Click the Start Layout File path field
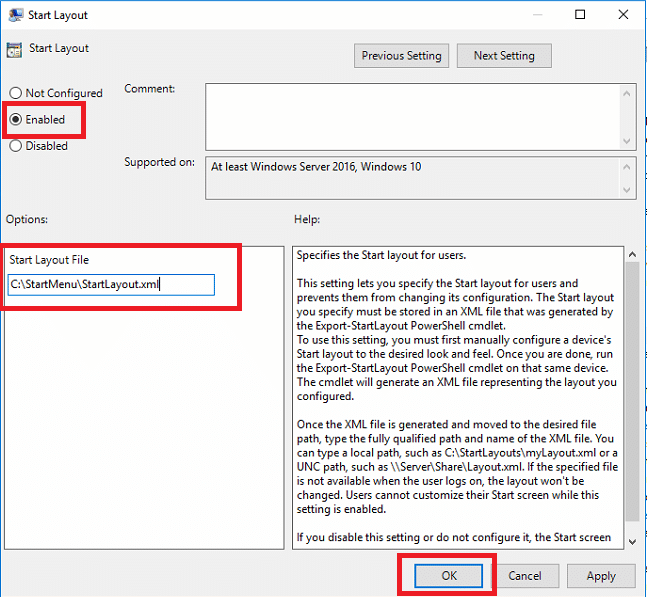Image resolution: width=647 pixels, height=599 pixels. 111,285
